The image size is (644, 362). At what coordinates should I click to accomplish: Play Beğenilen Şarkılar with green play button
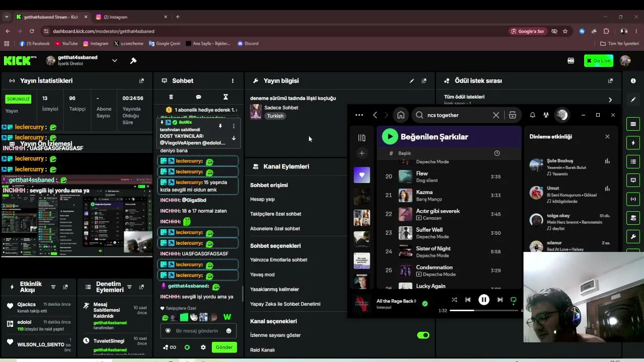pos(390,136)
